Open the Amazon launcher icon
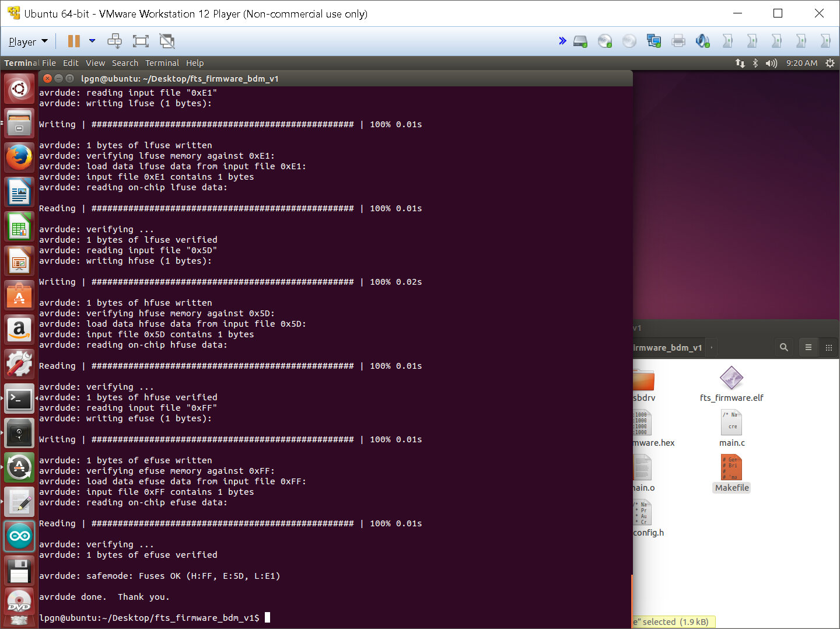This screenshot has width=840, height=629. click(x=19, y=330)
